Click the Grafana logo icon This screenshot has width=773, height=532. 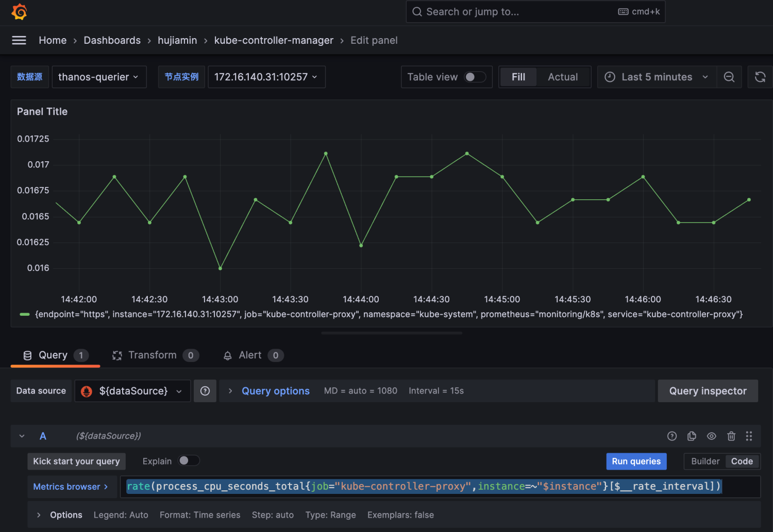(x=19, y=12)
